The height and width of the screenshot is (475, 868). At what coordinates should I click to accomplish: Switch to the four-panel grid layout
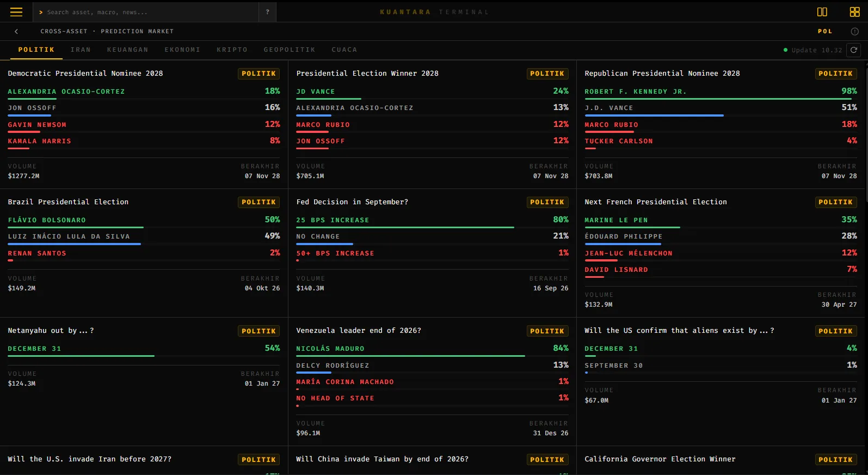point(854,12)
